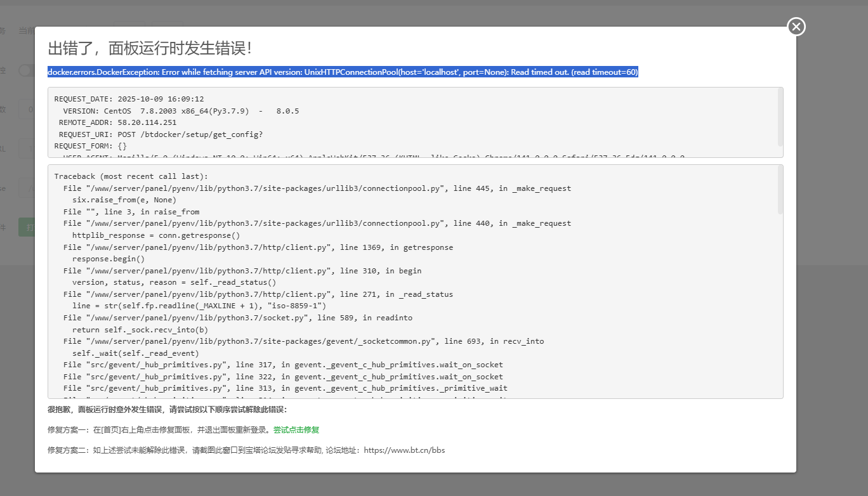Click the REQUEST_URI POST /btdocker/setup/get_config? line
This screenshot has width=868, height=496.
point(161,134)
